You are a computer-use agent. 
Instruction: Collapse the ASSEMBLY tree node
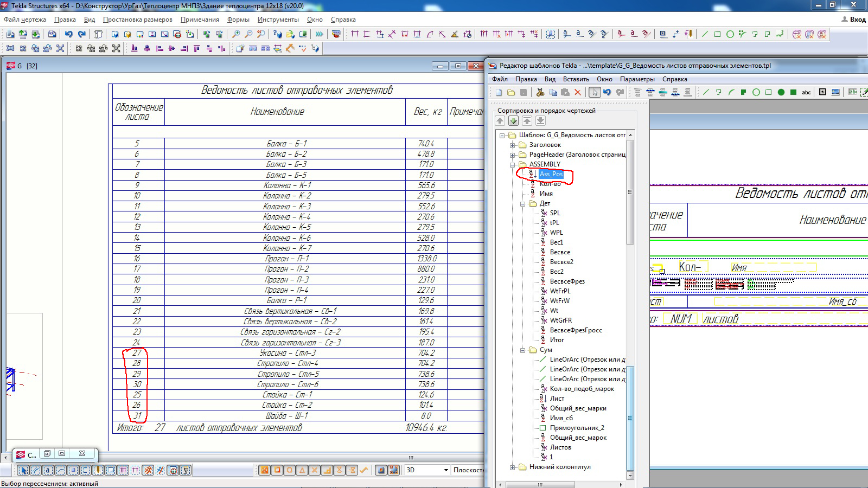(512, 164)
